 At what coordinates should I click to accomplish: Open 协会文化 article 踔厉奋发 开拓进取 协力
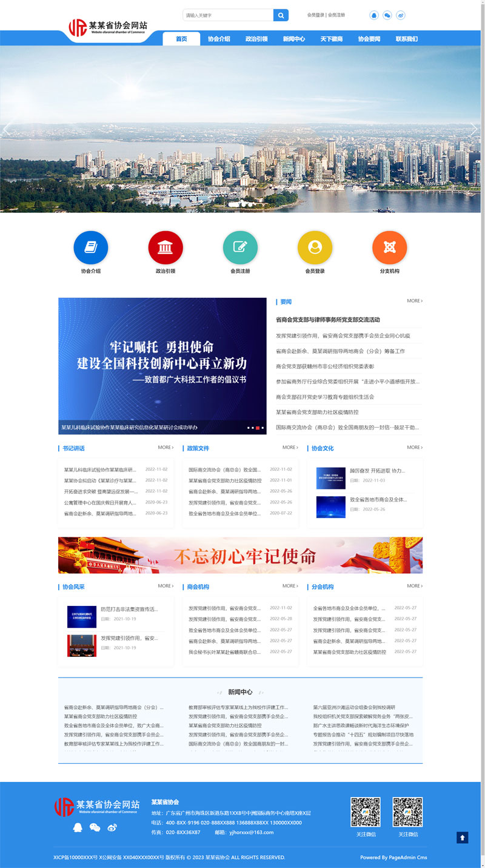378,471
